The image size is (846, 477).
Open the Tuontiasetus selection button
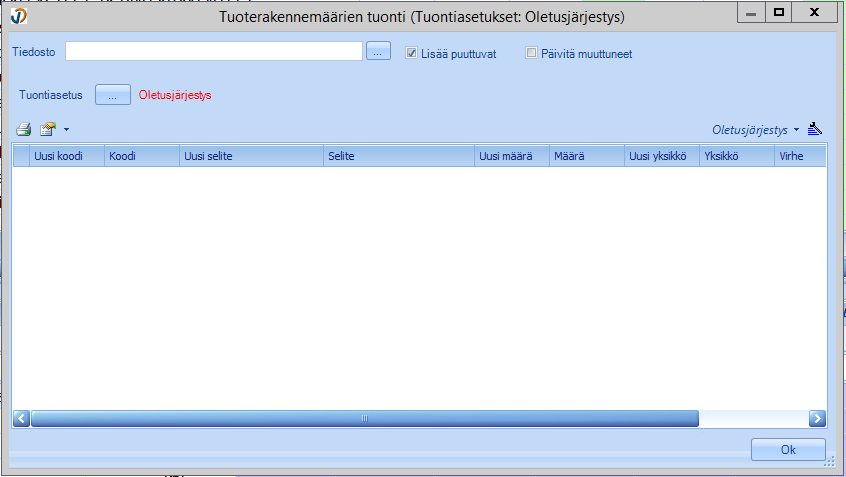point(113,95)
